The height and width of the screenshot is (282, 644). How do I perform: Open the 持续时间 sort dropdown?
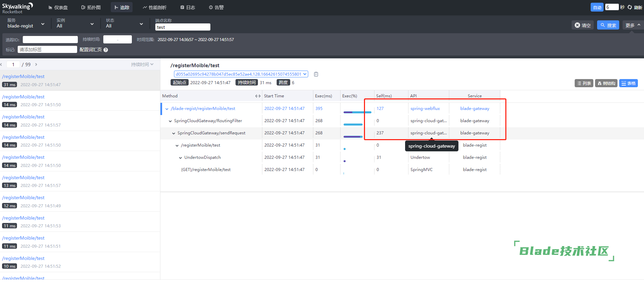click(142, 64)
